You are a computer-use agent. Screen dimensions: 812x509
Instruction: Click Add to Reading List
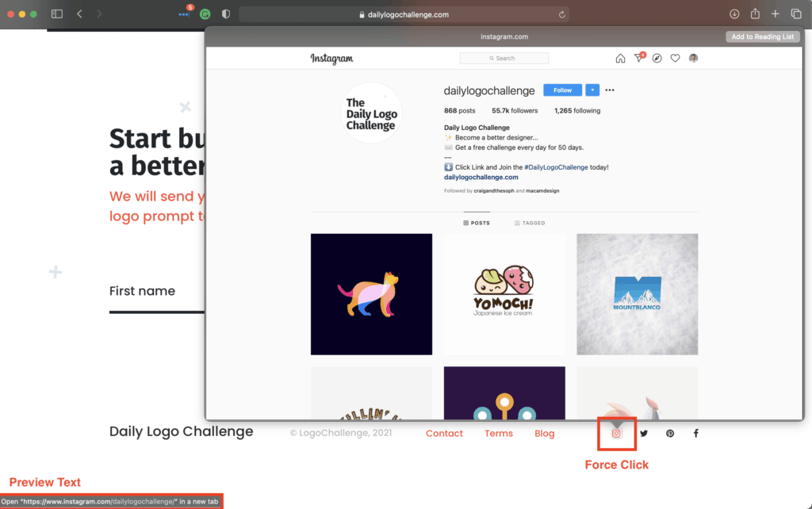click(x=762, y=36)
